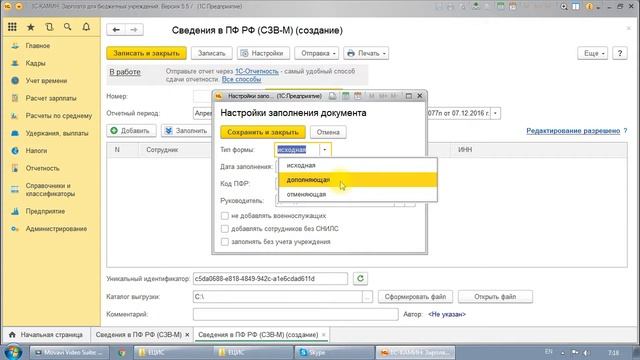The height and width of the screenshot is (360, 640).
Task: Select 'исходная' option in list
Action: [358, 165]
